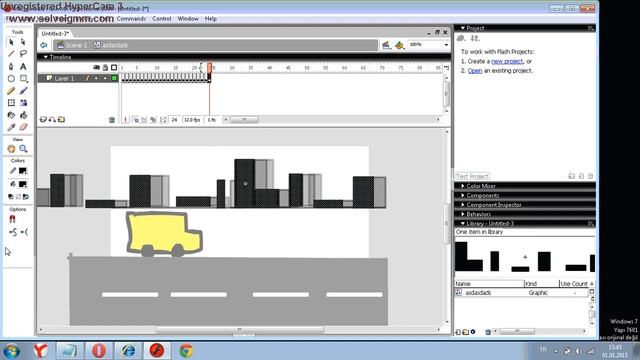Expand the Component Inspector panel

tap(462, 205)
